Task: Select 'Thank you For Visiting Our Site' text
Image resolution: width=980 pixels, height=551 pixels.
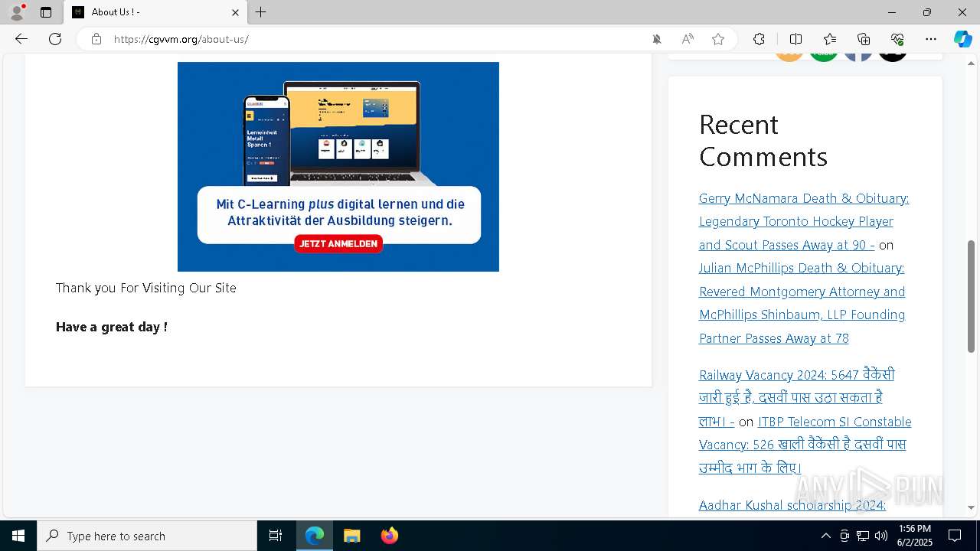Action: coord(146,288)
